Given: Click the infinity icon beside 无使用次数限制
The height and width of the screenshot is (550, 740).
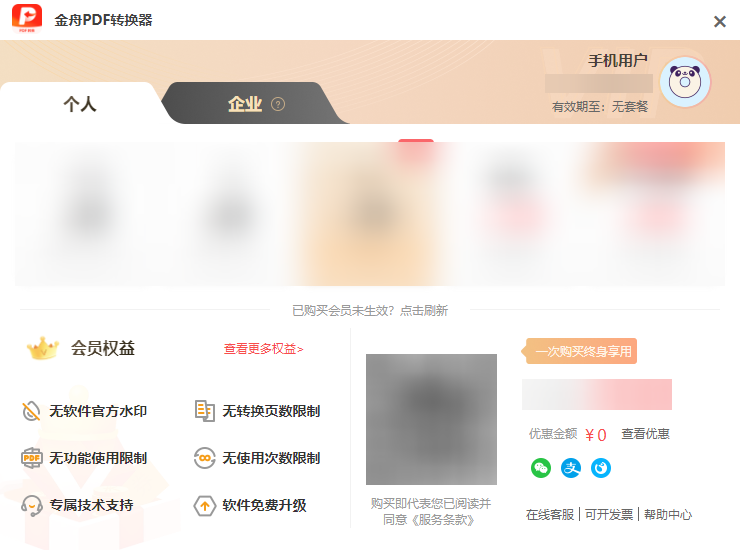Looking at the screenshot, I should 205,458.
